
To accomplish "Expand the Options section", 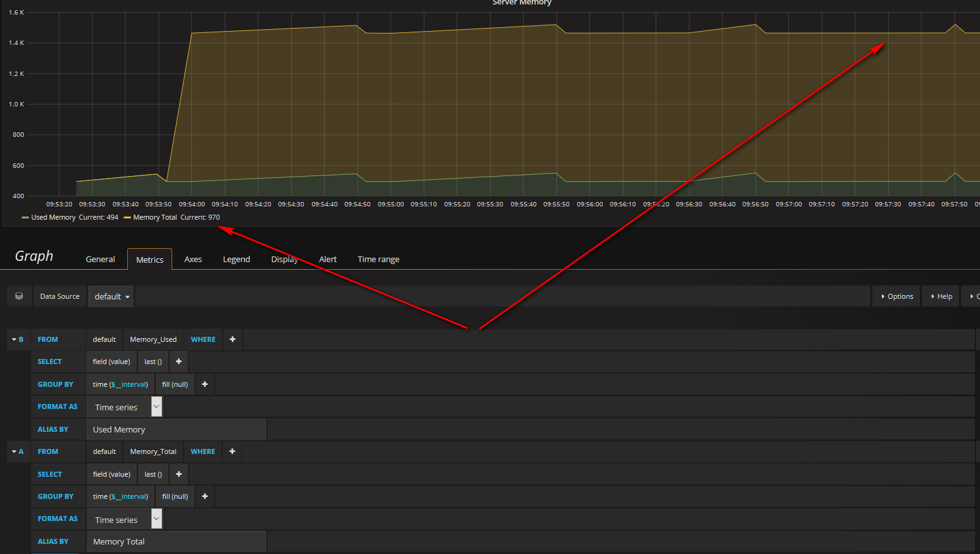I will (x=896, y=296).
